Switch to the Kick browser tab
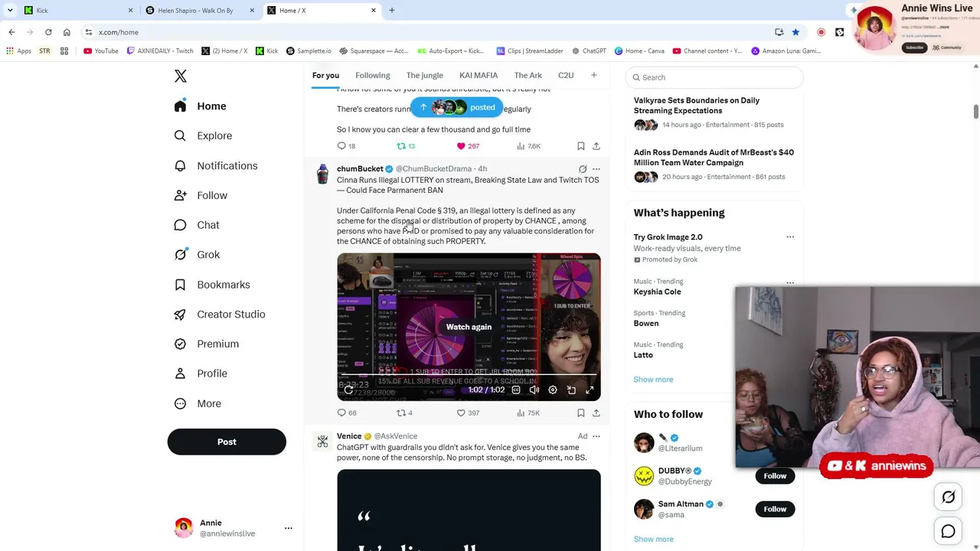 pyautogui.click(x=77, y=11)
